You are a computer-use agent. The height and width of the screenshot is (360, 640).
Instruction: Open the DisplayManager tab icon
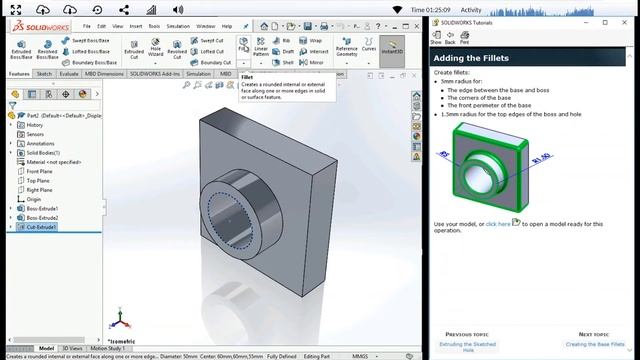(82, 94)
